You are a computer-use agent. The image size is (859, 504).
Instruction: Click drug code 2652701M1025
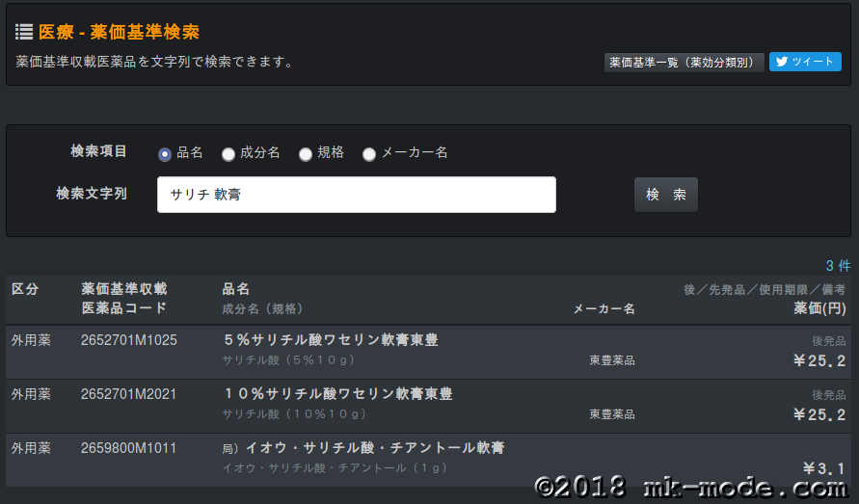pyautogui.click(x=129, y=340)
